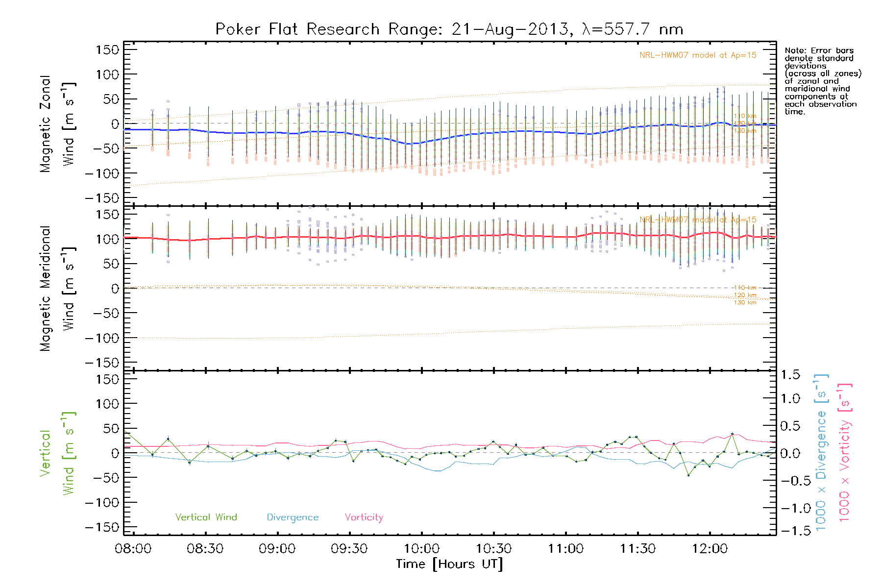The image size is (882, 588).
Task: Click the plot title Poker Flat Research Range
Action: (449, 29)
